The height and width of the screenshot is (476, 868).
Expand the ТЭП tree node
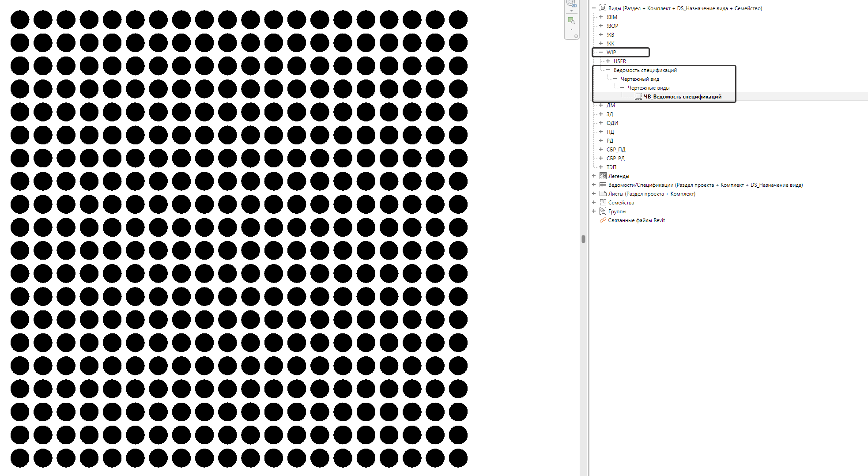tap(601, 167)
